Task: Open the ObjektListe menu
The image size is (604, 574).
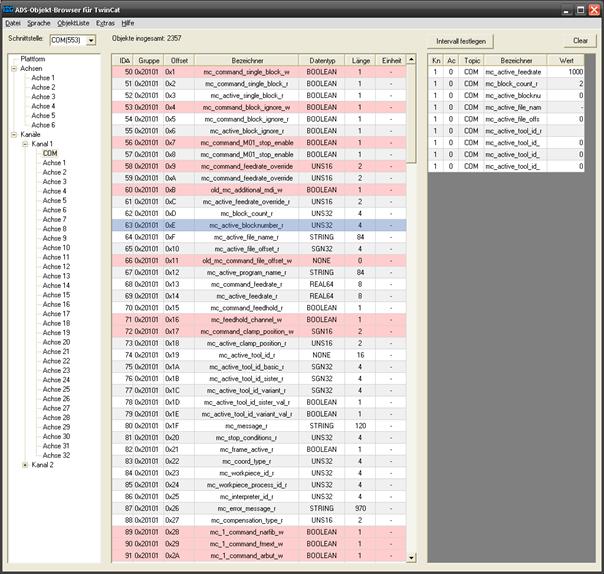Action: click(73, 23)
